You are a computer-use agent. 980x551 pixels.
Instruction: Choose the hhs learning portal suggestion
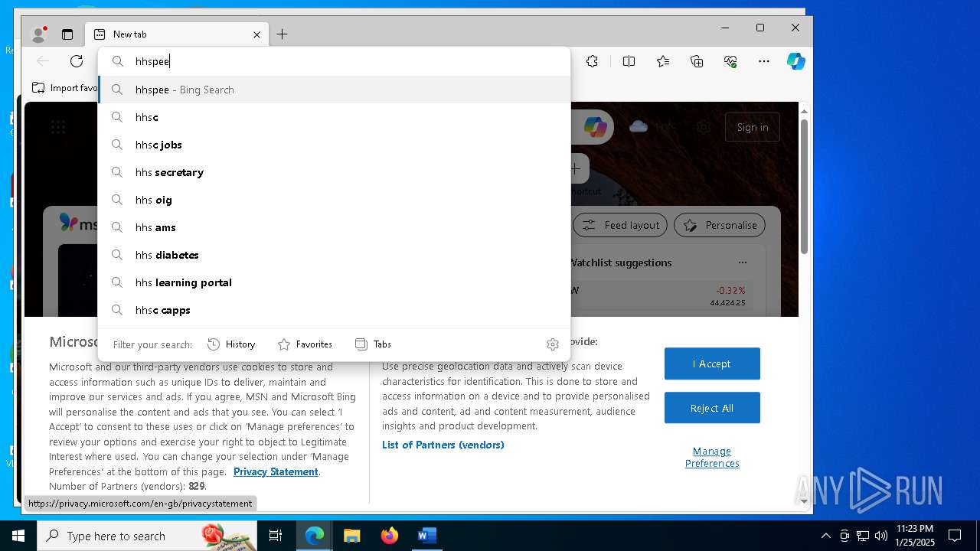click(335, 282)
